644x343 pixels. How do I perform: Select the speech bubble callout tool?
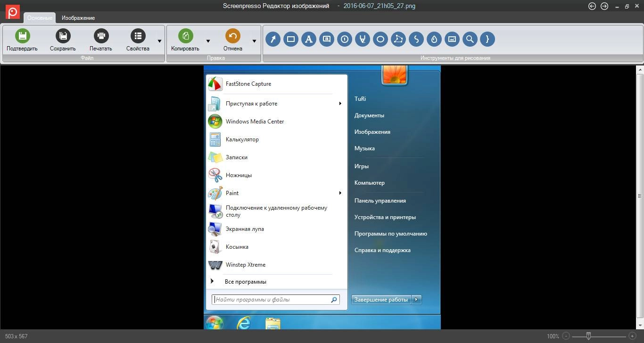(x=327, y=39)
